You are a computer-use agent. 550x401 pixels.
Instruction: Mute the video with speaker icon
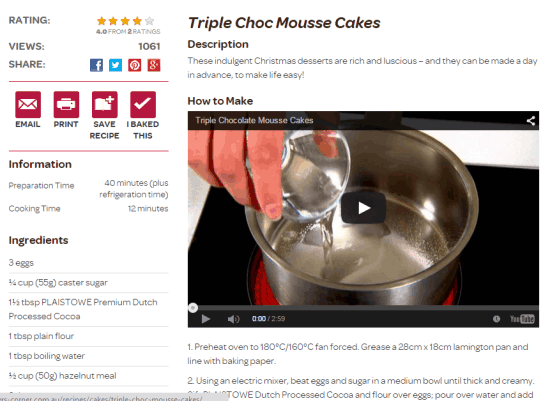click(233, 319)
